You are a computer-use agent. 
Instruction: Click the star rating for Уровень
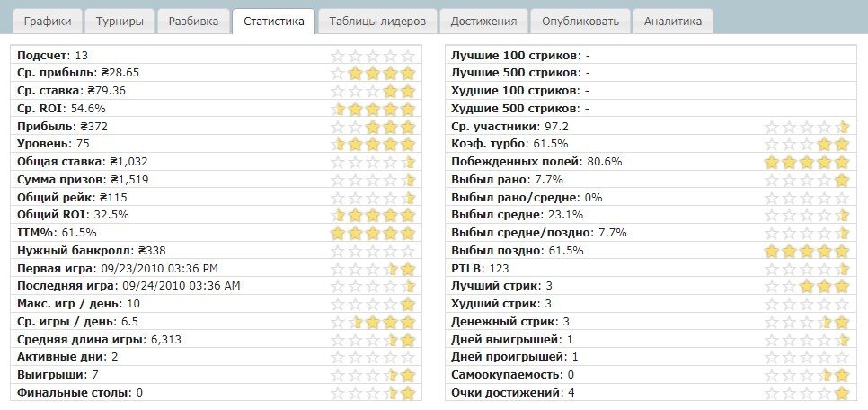[374, 144]
